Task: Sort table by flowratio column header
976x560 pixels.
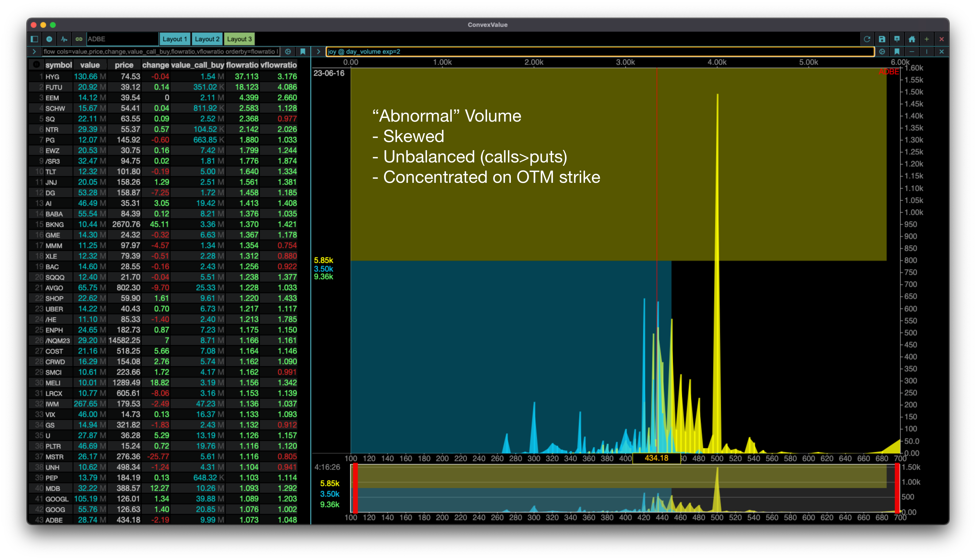Action: (242, 65)
